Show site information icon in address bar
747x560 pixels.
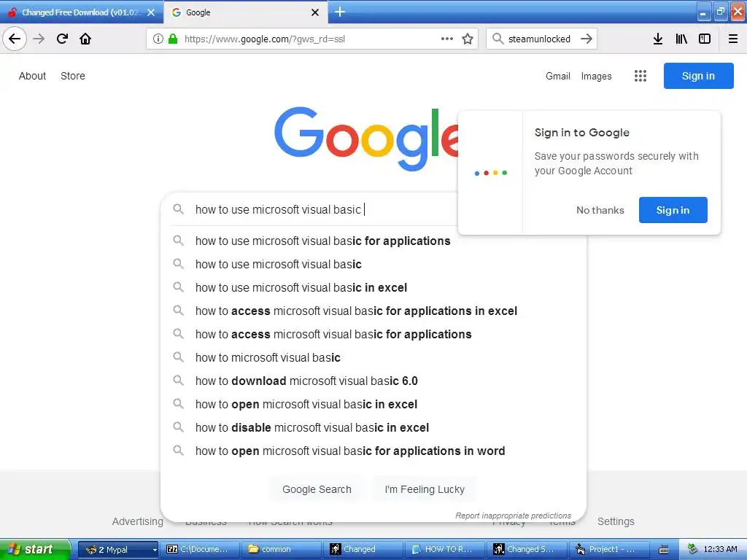tap(158, 39)
